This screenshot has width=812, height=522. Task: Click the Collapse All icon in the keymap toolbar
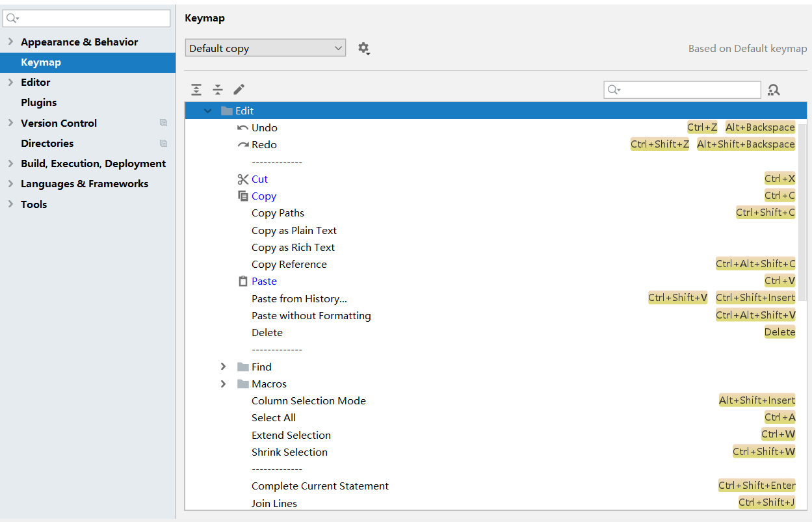pyautogui.click(x=218, y=89)
